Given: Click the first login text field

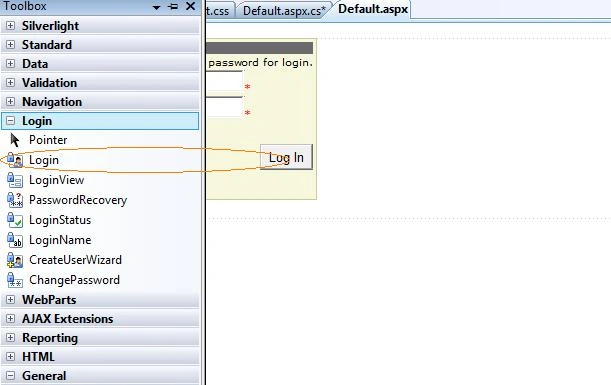Looking at the screenshot, I should (x=224, y=82).
